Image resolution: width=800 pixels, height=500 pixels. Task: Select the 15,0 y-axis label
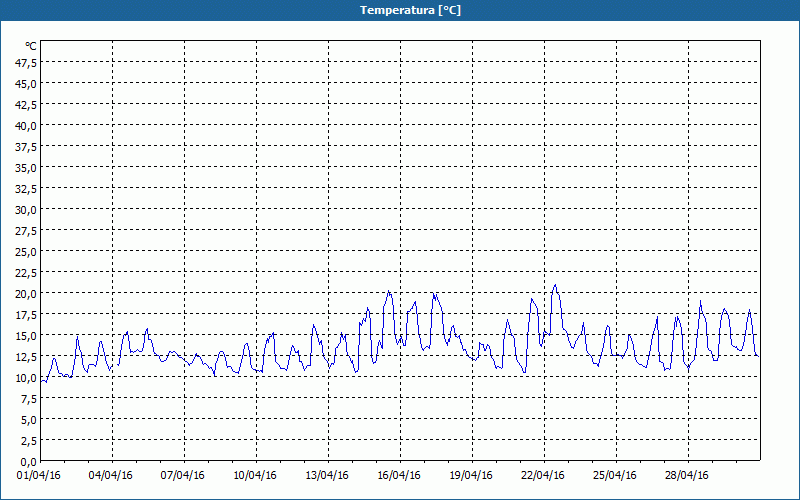click(x=26, y=336)
